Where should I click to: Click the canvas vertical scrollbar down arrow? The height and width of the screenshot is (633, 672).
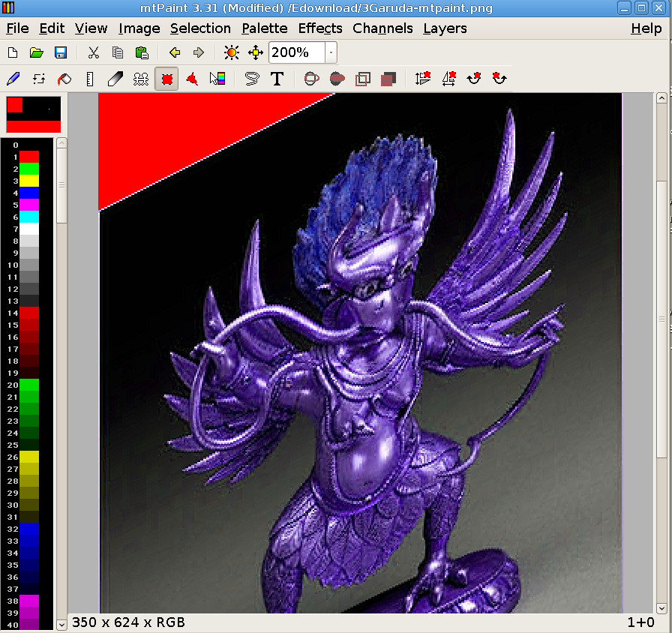click(x=661, y=608)
